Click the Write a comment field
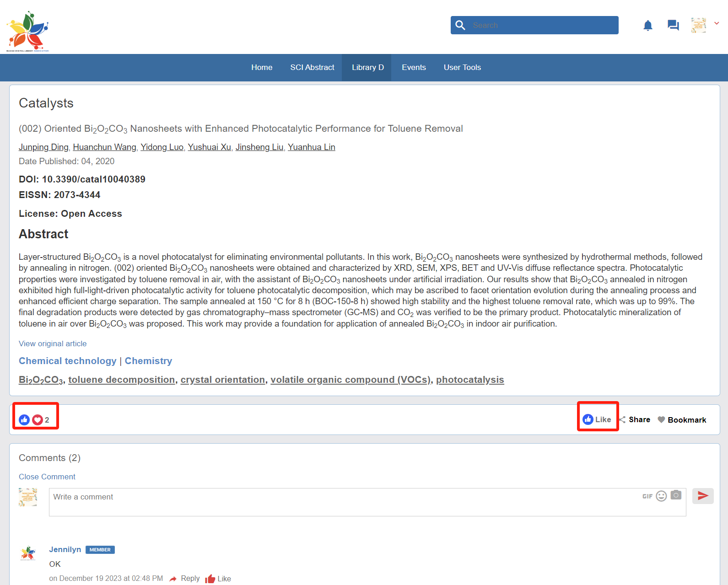 (343, 502)
